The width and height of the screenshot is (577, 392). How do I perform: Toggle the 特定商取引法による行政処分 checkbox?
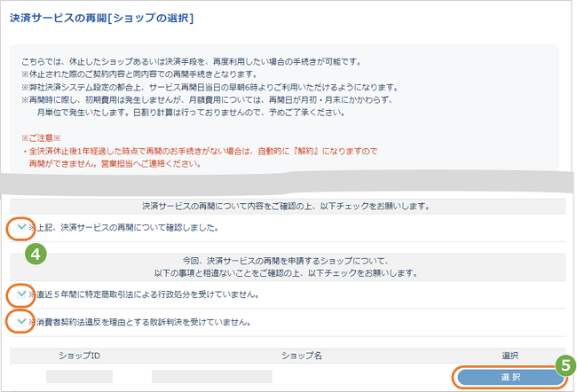pyautogui.click(x=21, y=294)
